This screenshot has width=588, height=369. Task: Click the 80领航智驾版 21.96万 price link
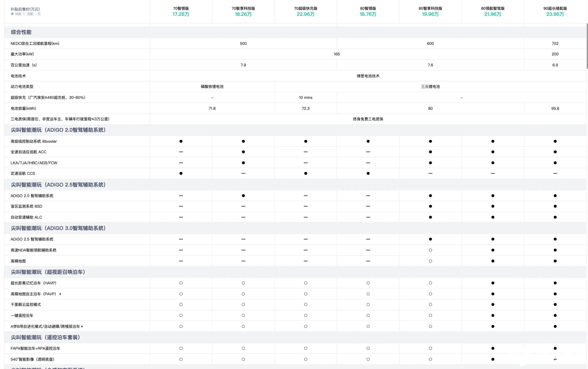pos(493,14)
